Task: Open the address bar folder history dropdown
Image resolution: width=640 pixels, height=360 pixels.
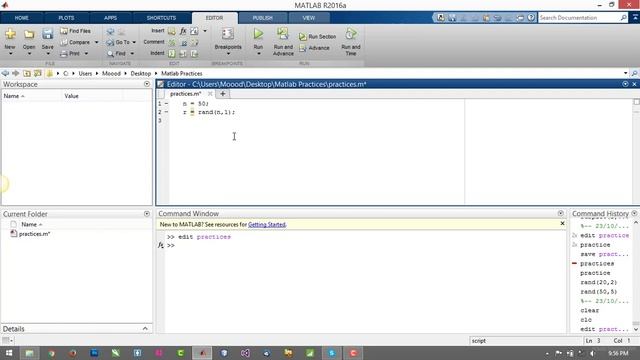Action: point(625,73)
